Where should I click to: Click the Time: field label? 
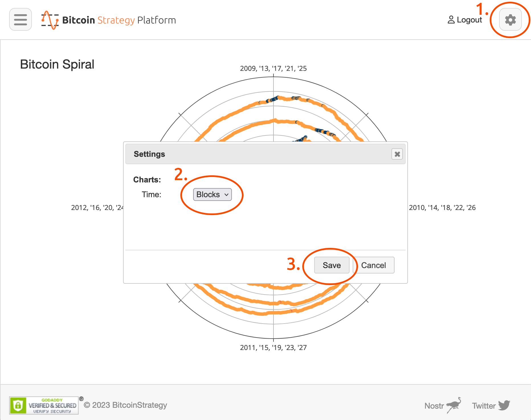[152, 195]
